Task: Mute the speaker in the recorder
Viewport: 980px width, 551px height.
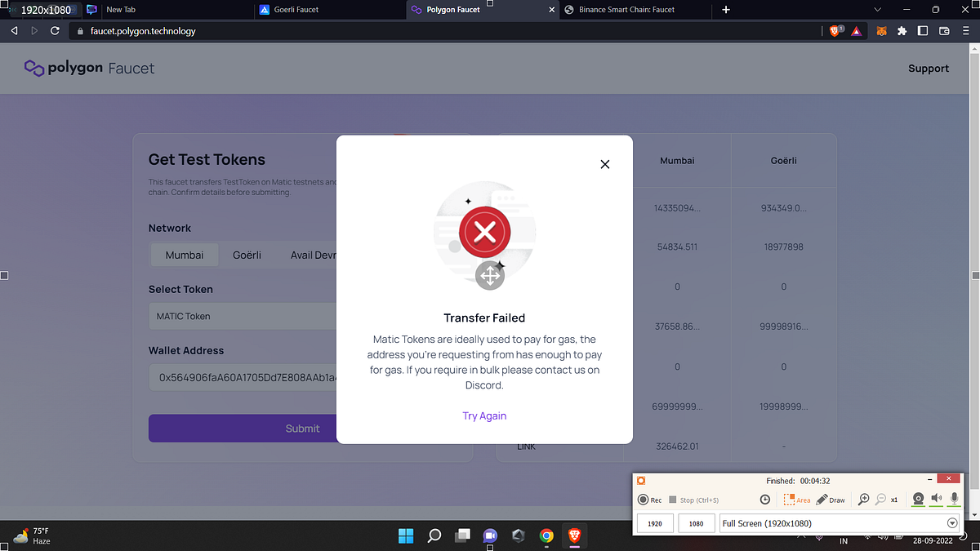Action: point(937,499)
